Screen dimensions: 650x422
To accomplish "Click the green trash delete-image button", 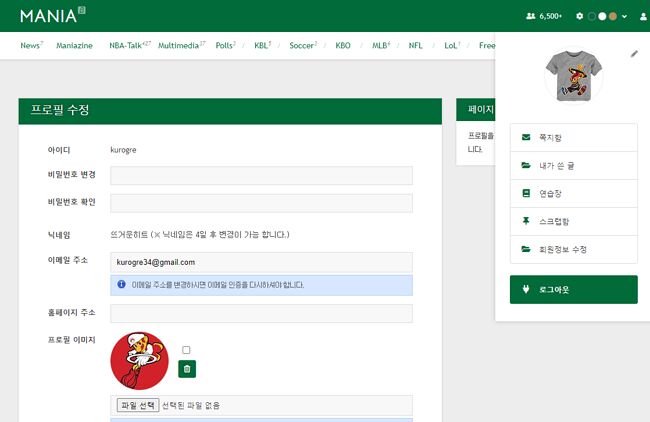I will click(187, 369).
